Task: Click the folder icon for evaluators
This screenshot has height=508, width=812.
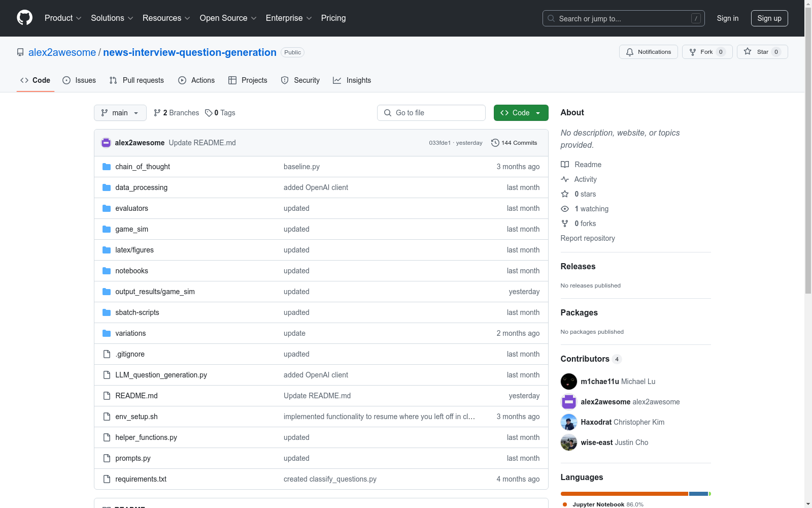Action: tap(107, 208)
